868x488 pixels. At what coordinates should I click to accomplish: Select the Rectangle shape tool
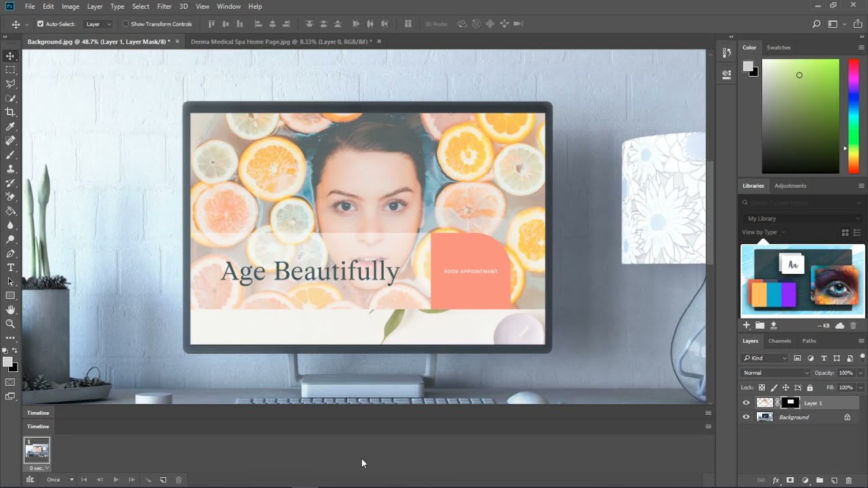click(x=10, y=296)
